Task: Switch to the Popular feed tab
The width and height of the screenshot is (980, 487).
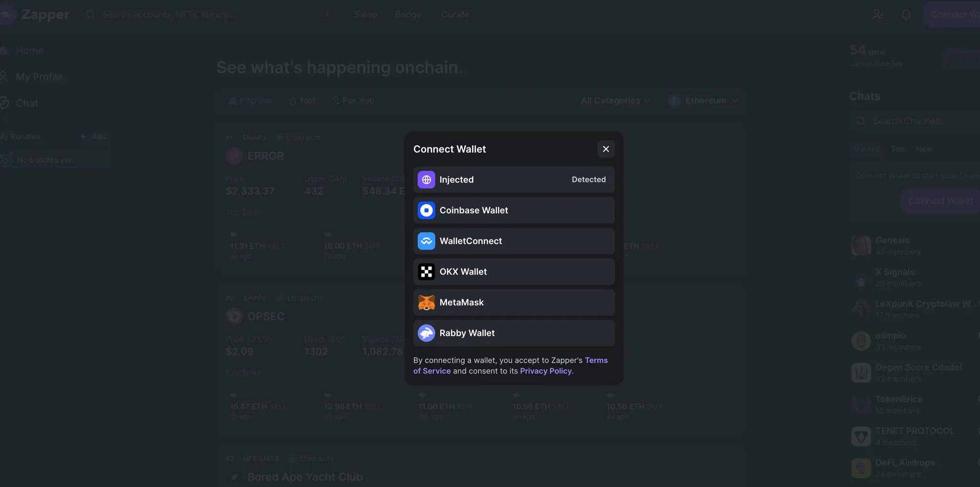Action: [250, 101]
